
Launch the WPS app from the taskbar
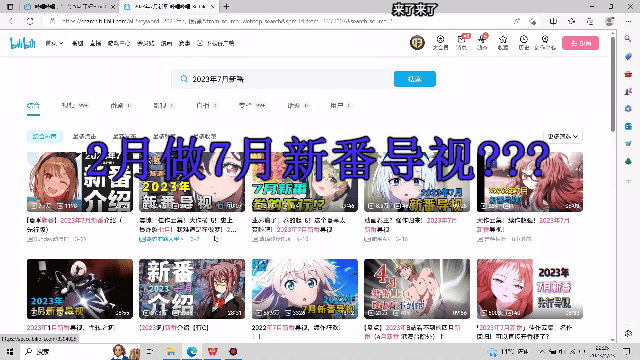(x=212, y=351)
